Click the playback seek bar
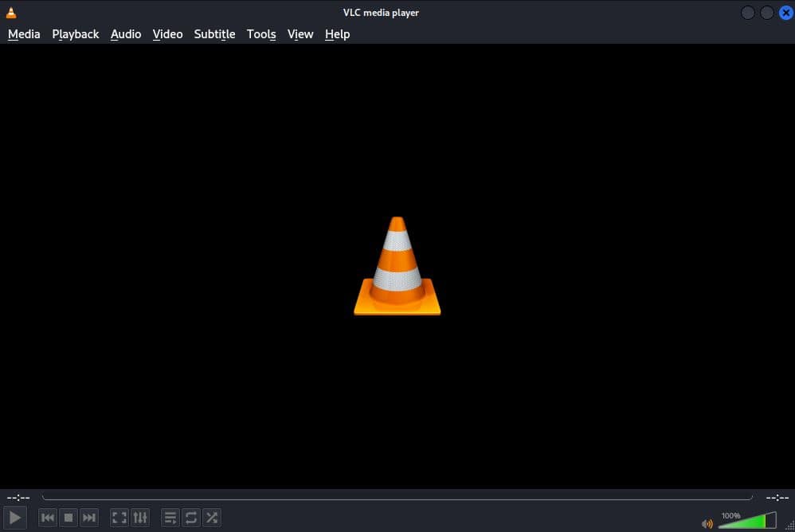This screenshot has width=795, height=532. coord(397,498)
